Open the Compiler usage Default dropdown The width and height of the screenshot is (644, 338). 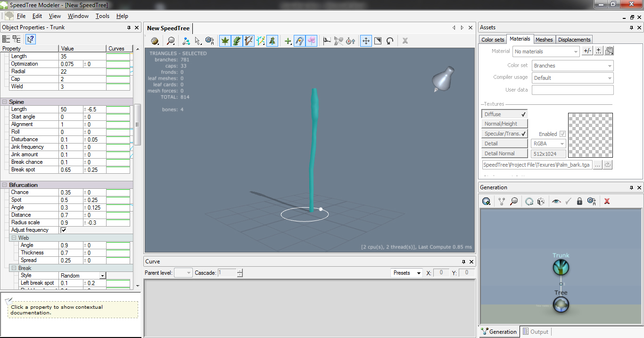[x=573, y=78]
